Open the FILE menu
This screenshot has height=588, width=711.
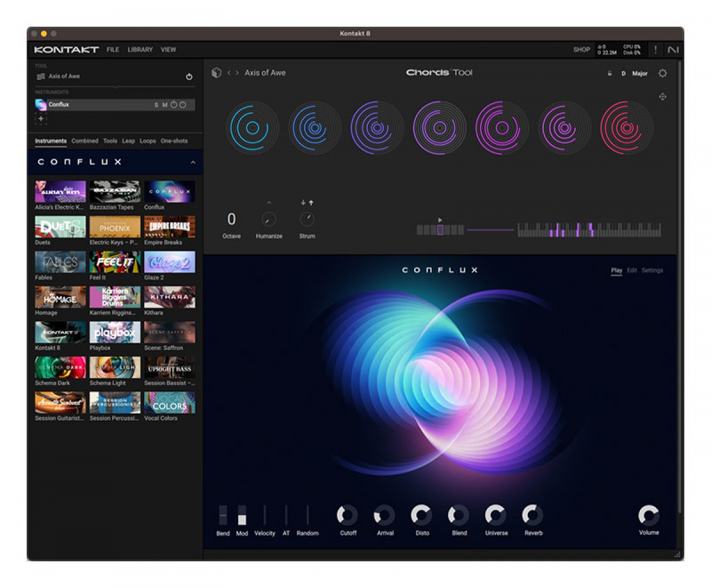(x=113, y=50)
